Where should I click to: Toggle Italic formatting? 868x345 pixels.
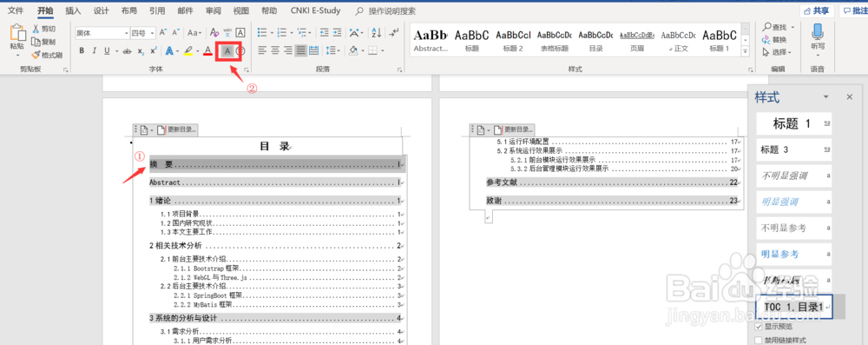pyautogui.click(x=94, y=51)
